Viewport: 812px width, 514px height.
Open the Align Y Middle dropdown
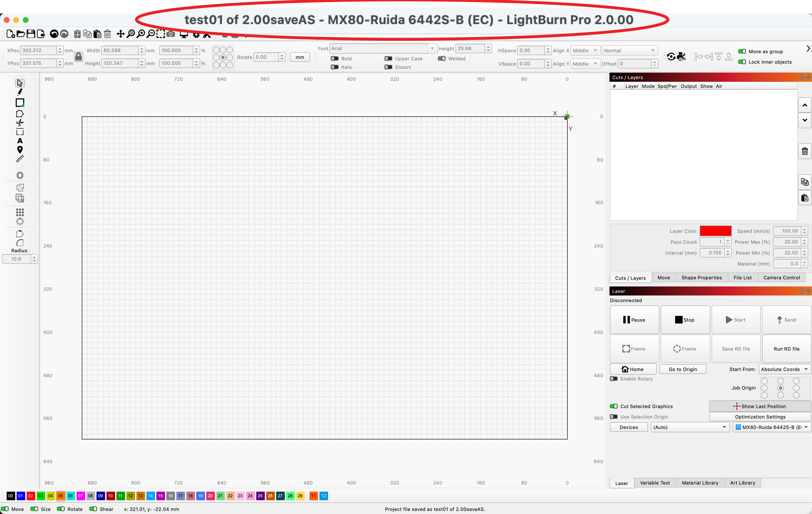(585, 64)
